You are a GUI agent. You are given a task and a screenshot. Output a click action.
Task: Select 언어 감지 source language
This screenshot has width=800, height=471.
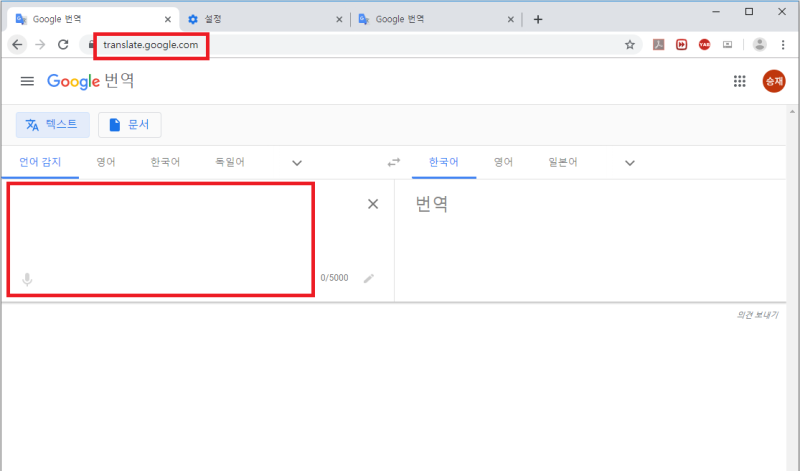40,162
